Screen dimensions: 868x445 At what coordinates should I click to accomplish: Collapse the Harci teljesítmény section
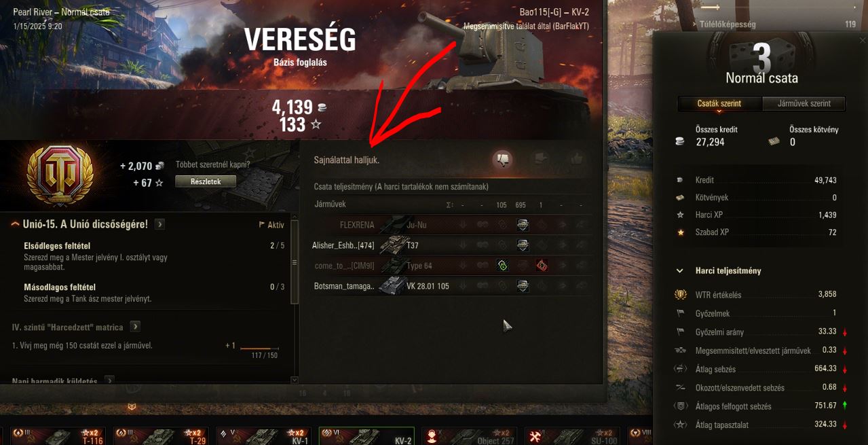pyautogui.click(x=680, y=271)
